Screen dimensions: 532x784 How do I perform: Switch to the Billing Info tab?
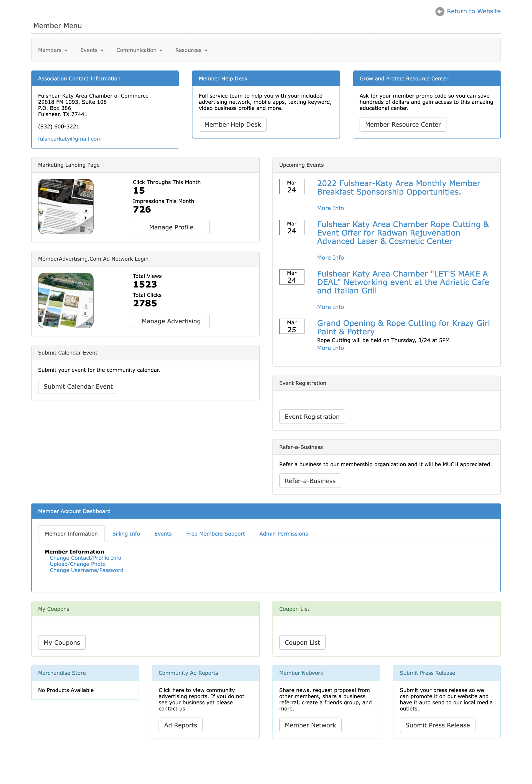pyautogui.click(x=126, y=534)
